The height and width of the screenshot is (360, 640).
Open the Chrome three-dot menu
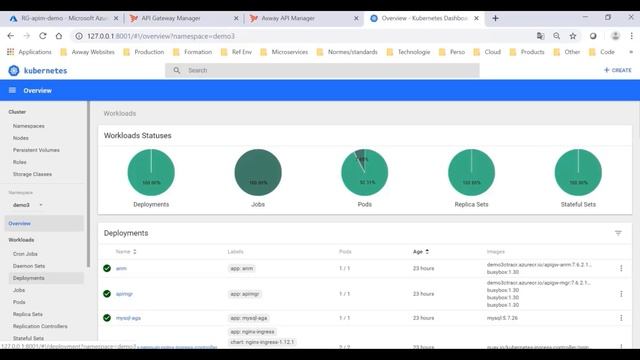coord(631,36)
